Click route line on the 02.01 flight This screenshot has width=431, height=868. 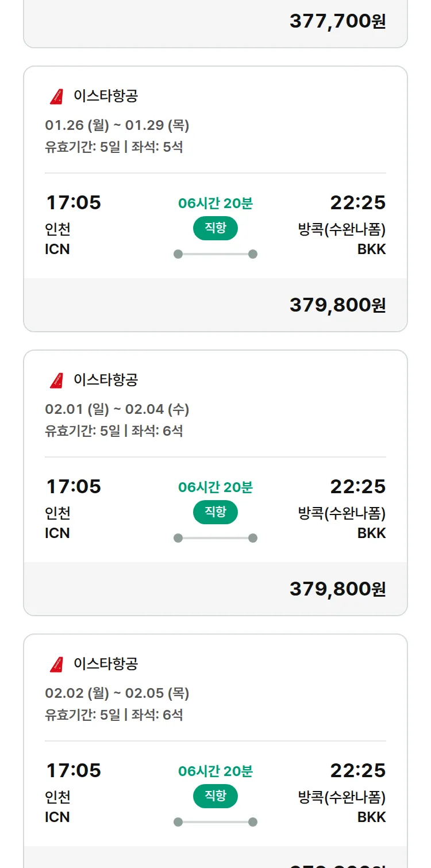[215, 538]
